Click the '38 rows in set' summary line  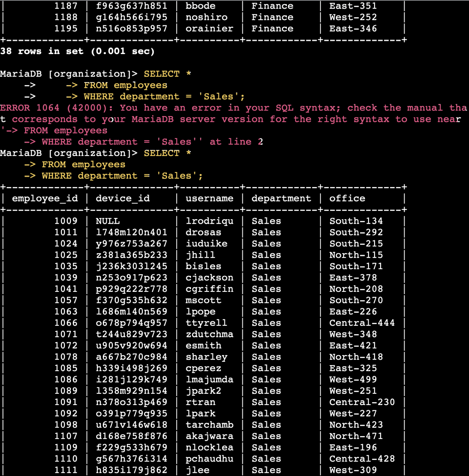[77, 51]
